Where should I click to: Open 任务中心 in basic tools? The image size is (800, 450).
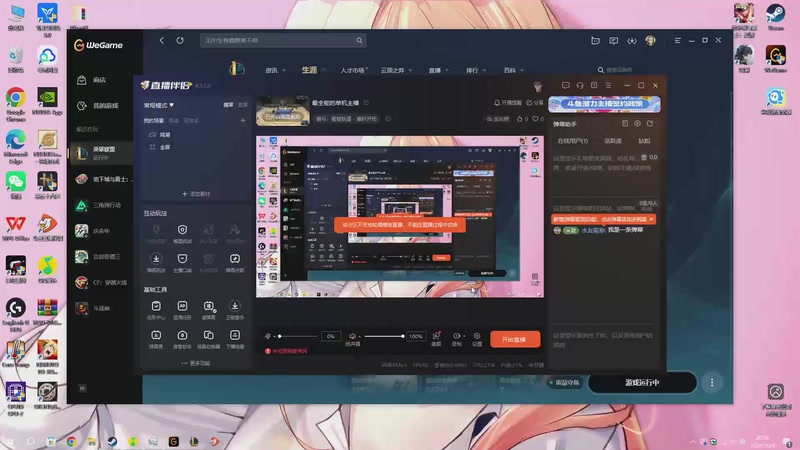[x=156, y=310]
